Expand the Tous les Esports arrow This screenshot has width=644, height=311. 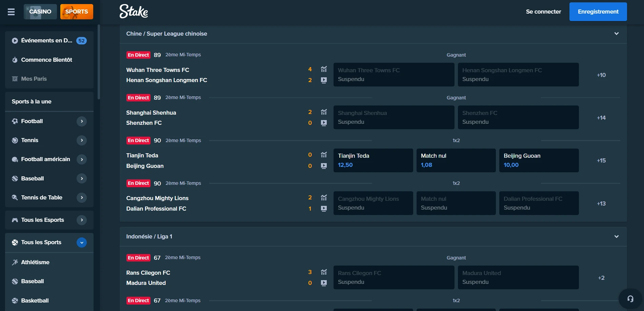pos(82,220)
